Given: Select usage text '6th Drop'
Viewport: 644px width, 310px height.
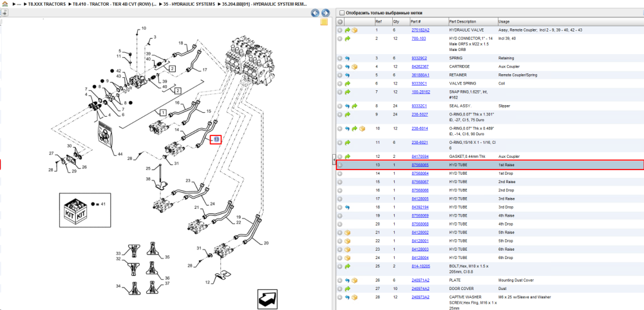Looking at the screenshot, I should (x=506, y=257).
